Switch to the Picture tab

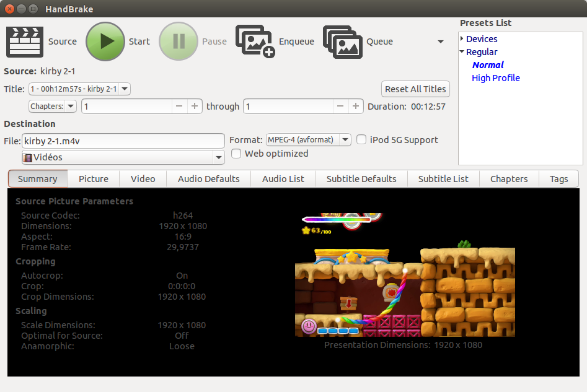[x=94, y=179]
